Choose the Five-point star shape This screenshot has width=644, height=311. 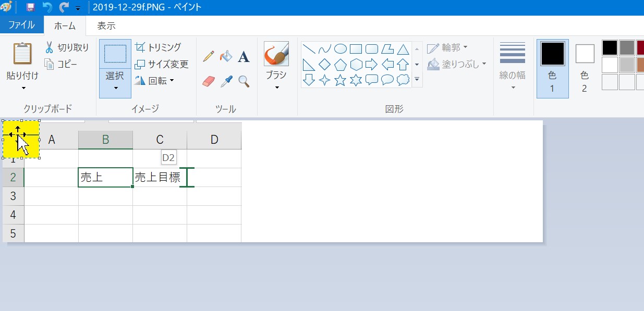click(x=341, y=80)
